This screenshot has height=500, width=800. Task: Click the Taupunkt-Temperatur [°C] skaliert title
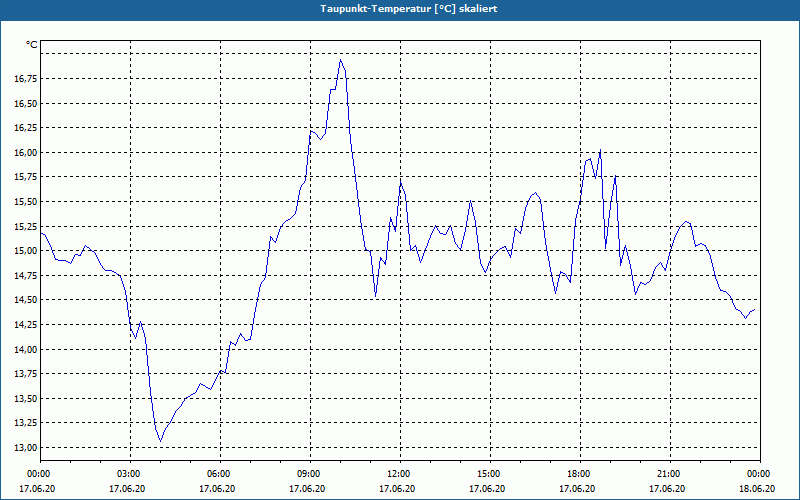pos(409,9)
